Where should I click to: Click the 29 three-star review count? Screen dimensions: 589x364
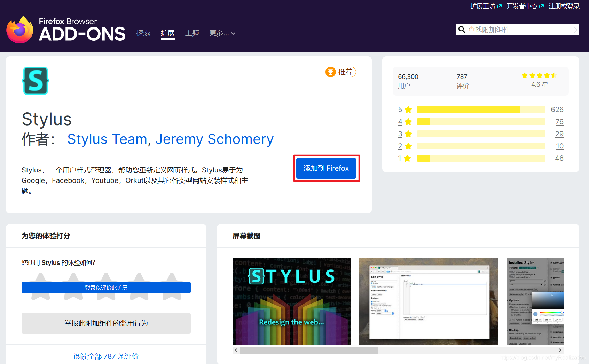coord(559,134)
